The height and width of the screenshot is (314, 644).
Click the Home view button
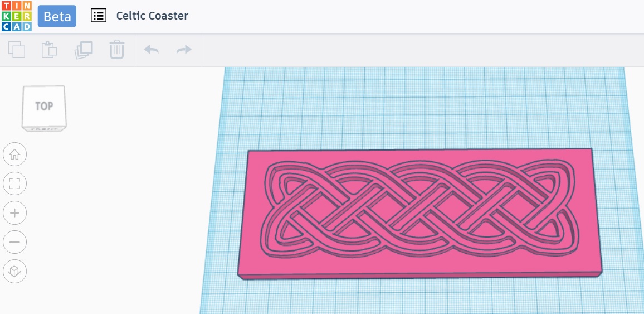[15, 154]
